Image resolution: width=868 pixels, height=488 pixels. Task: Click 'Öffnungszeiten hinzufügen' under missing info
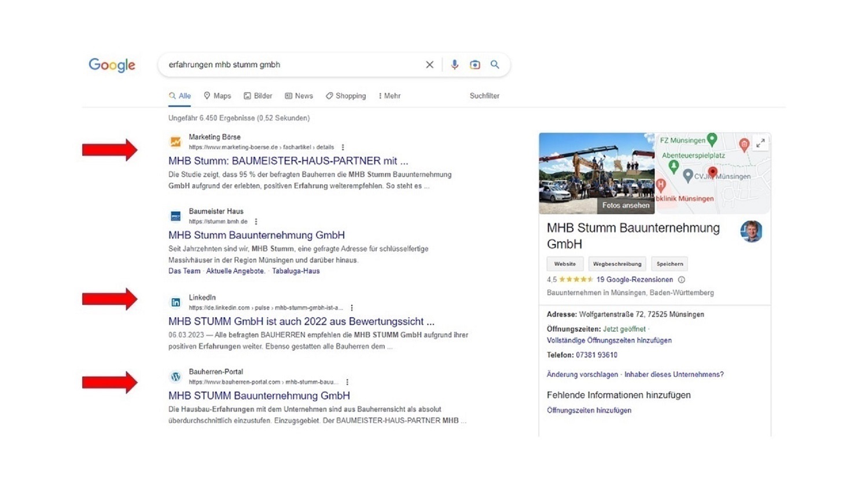589,410
